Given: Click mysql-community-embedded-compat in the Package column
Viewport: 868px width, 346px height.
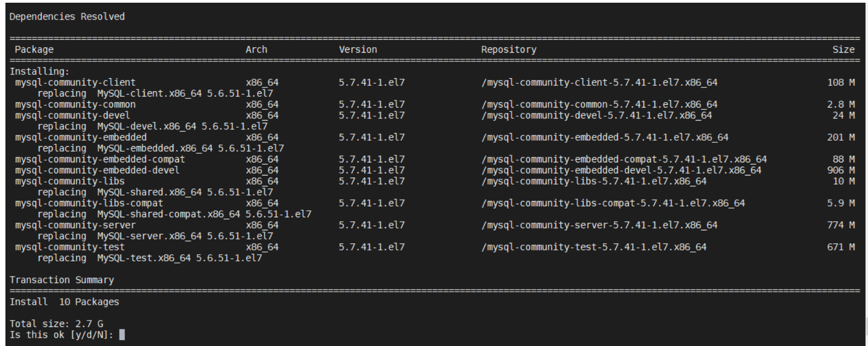Looking at the screenshot, I should 99,159.
